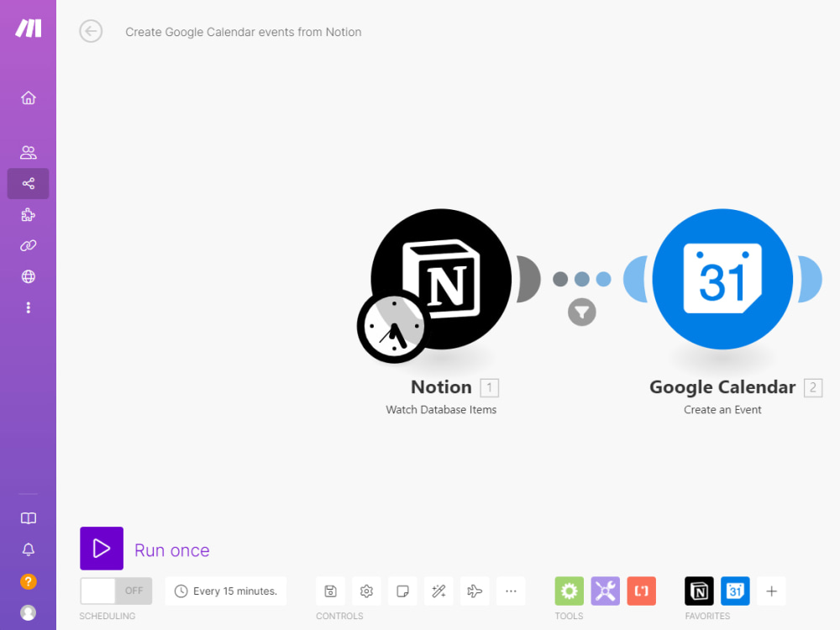Image resolution: width=840 pixels, height=630 pixels.
Task: Click the Auto-align magic wand
Action: point(438,591)
